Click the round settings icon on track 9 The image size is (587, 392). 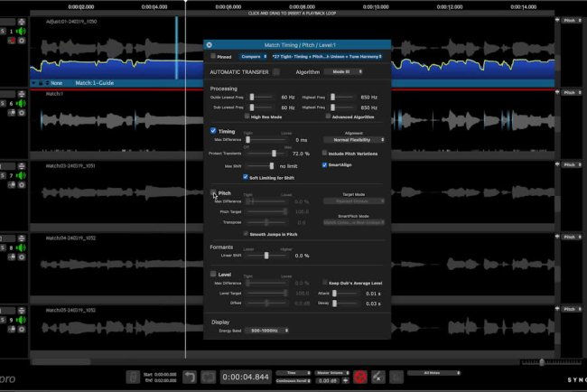click(22, 330)
